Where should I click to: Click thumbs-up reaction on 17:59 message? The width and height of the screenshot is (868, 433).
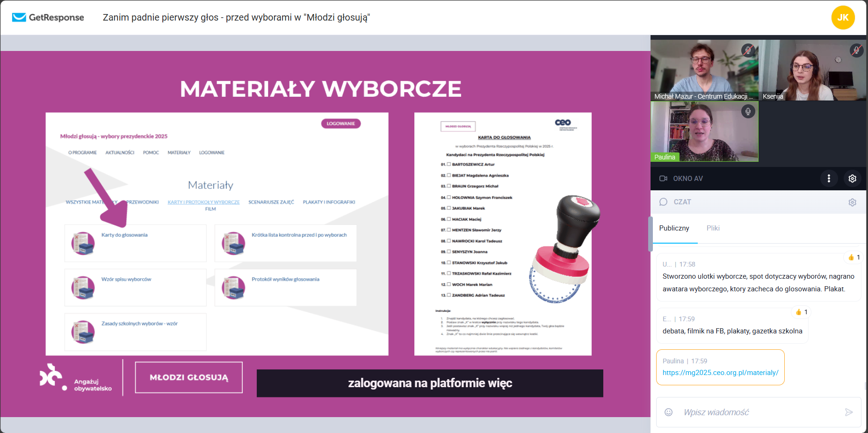[x=802, y=312]
